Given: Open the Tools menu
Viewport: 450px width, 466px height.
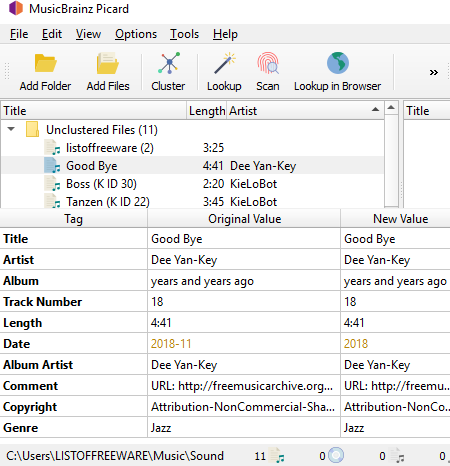Looking at the screenshot, I should coord(184,34).
